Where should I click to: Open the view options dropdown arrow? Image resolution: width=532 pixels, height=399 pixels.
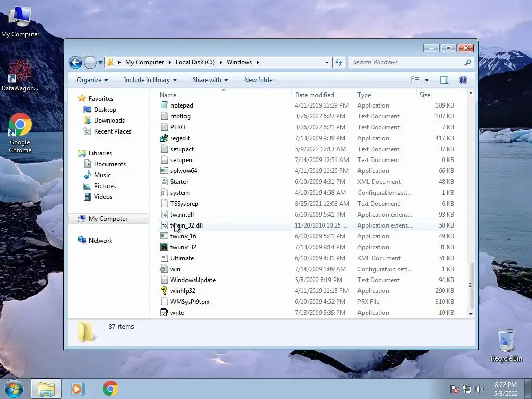pos(427,80)
